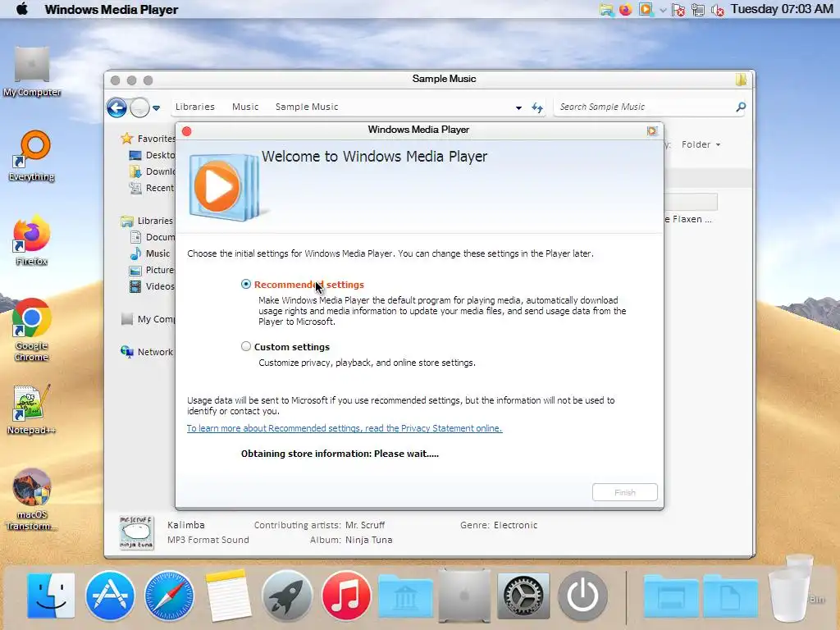Open the Pictures library
The width and height of the screenshot is (840, 630).
tap(152, 270)
